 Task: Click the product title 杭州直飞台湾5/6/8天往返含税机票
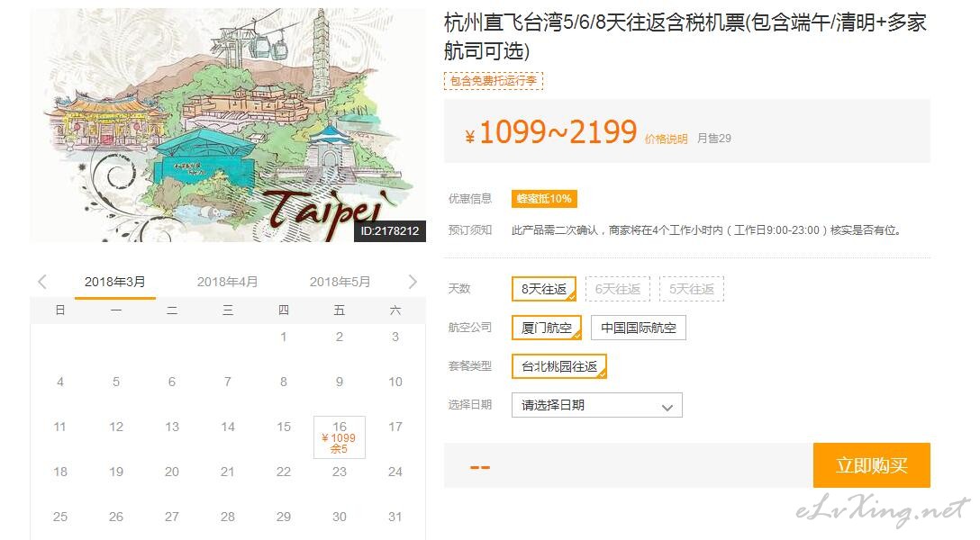(x=685, y=36)
